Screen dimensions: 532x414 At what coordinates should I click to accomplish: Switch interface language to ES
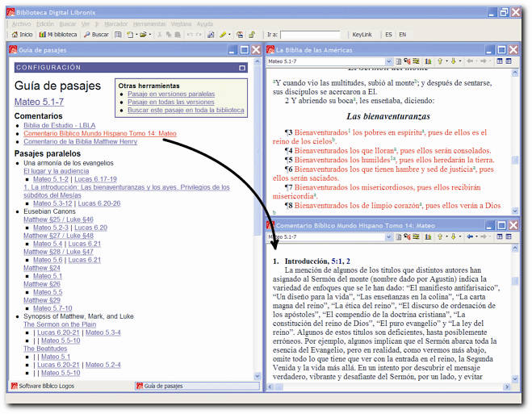[388, 35]
